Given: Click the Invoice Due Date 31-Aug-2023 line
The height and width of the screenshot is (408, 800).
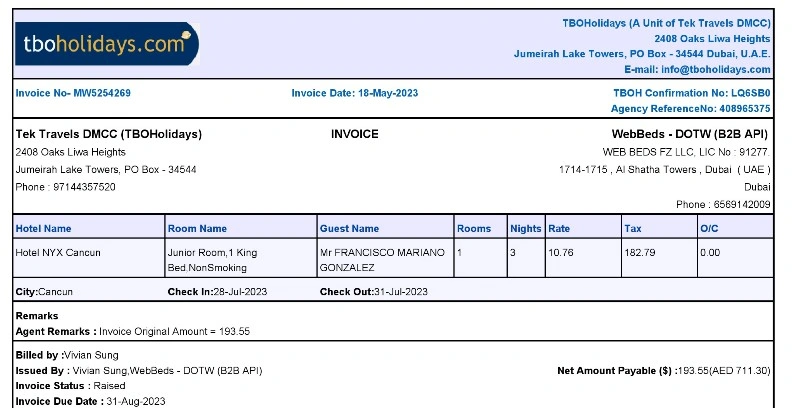Looking at the screenshot, I should [x=90, y=401].
